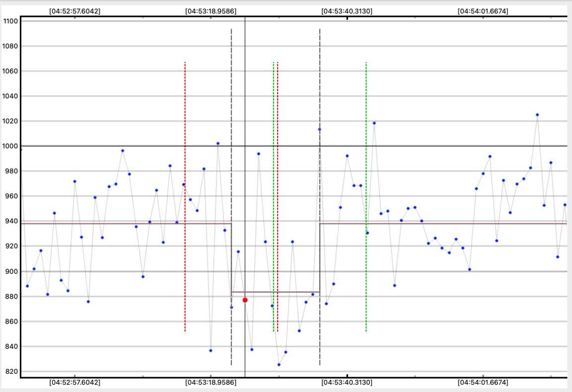The height and width of the screenshot is (392, 572).
Task: Click the data point near 1018 after green marker
Action: [374, 123]
